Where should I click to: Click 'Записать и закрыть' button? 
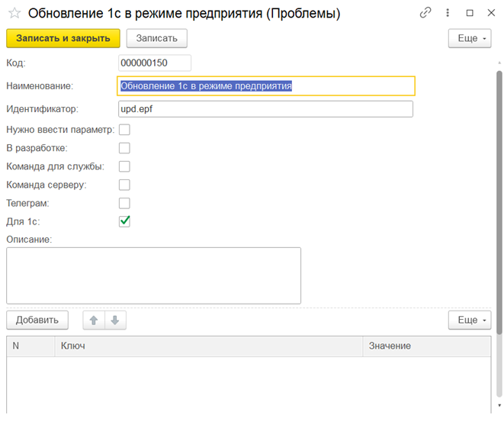(x=63, y=38)
